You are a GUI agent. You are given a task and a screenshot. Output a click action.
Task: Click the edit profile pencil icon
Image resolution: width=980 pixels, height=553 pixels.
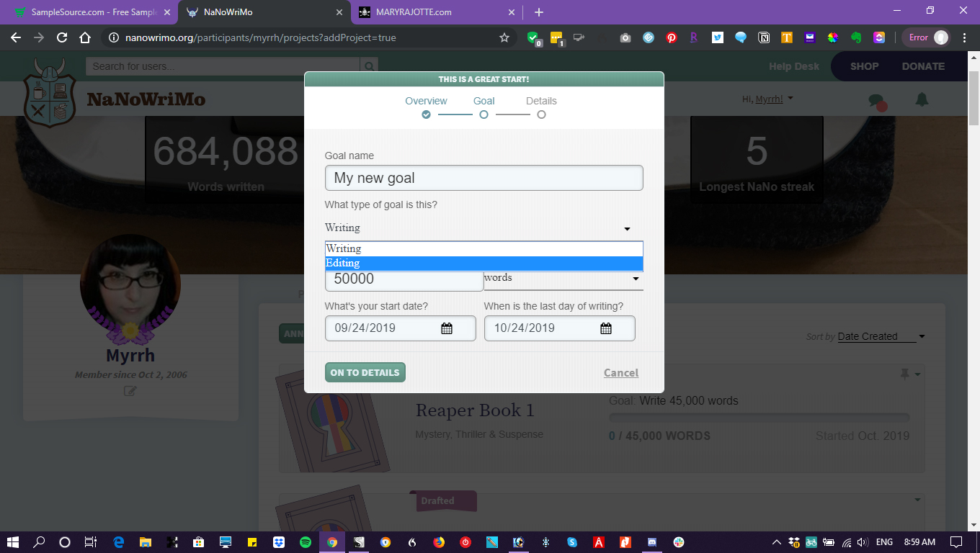click(x=130, y=391)
